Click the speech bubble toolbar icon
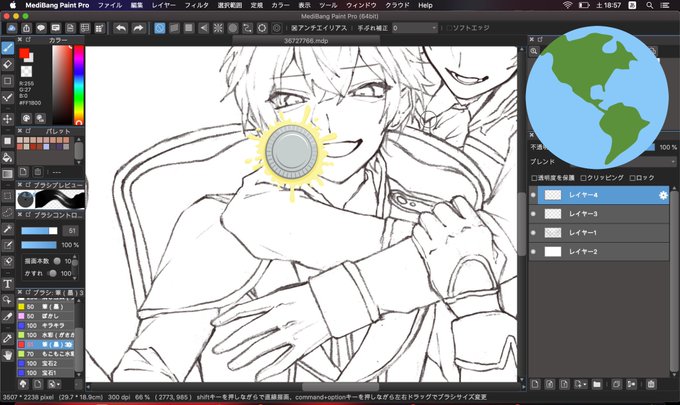The height and width of the screenshot is (405, 680). pyautogui.click(x=41, y=28)
